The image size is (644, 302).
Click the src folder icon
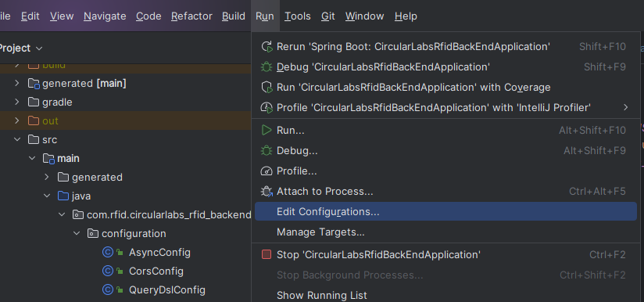(x=34, y=140)
